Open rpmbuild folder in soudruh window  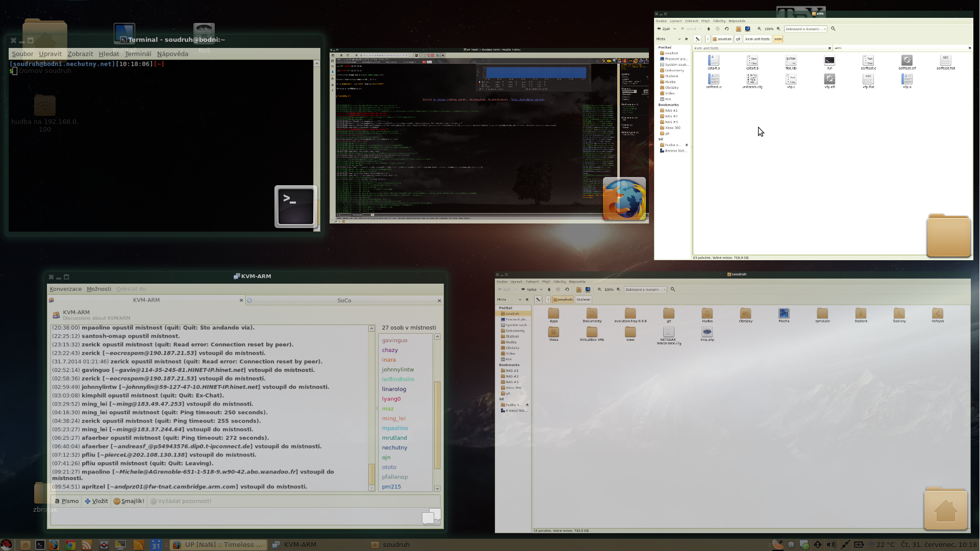pos(822,315)
